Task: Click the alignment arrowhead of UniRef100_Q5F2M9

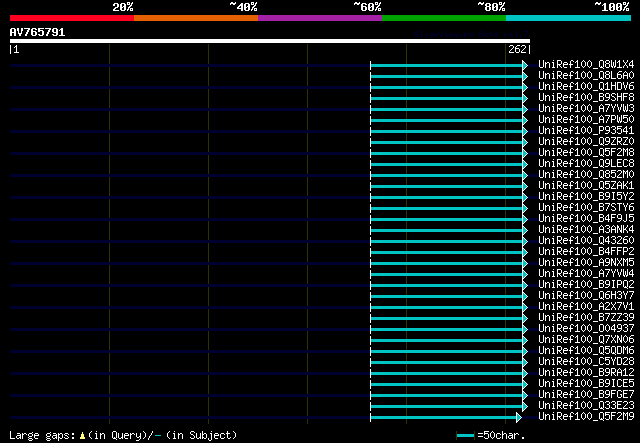Action: click(x=519, y=417)
